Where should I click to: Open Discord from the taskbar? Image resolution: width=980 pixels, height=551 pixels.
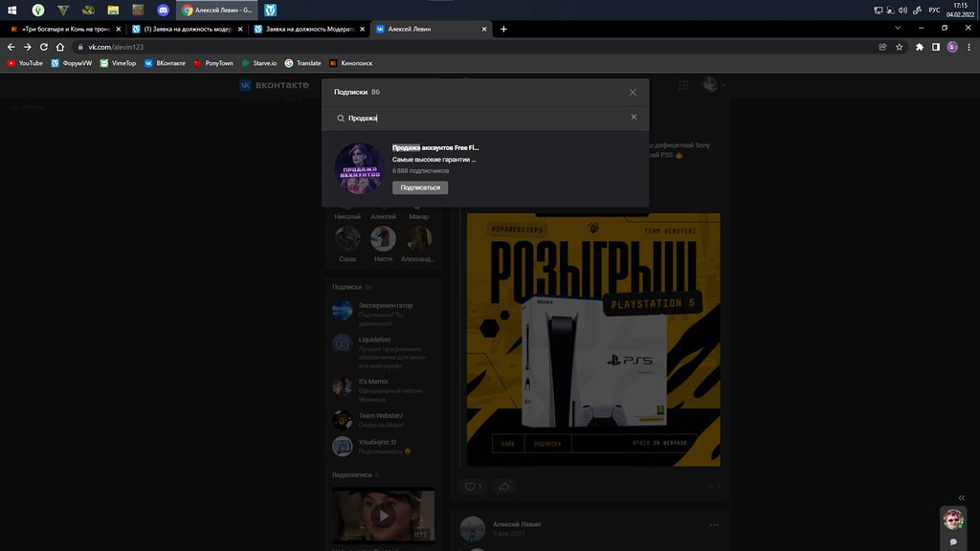163,10
